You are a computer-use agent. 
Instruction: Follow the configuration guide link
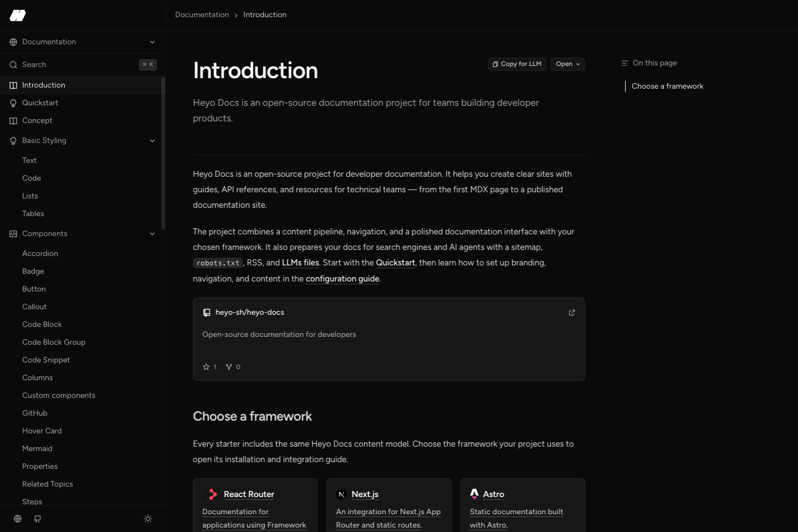point(342,279)
